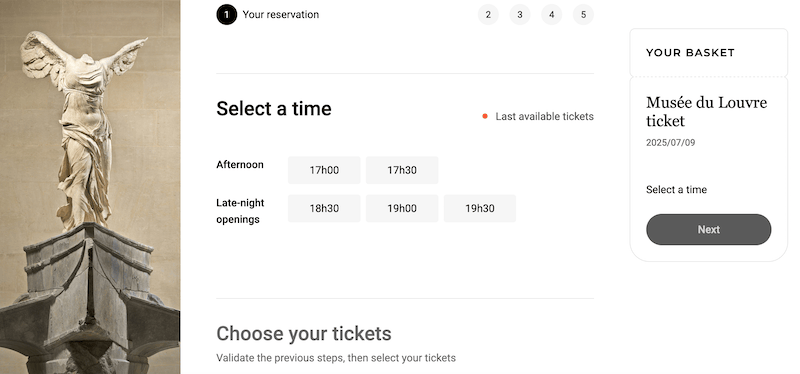Select the 17h00 afternoon time slot
This screenshot has width=800, height=374.
coord(324,170)
